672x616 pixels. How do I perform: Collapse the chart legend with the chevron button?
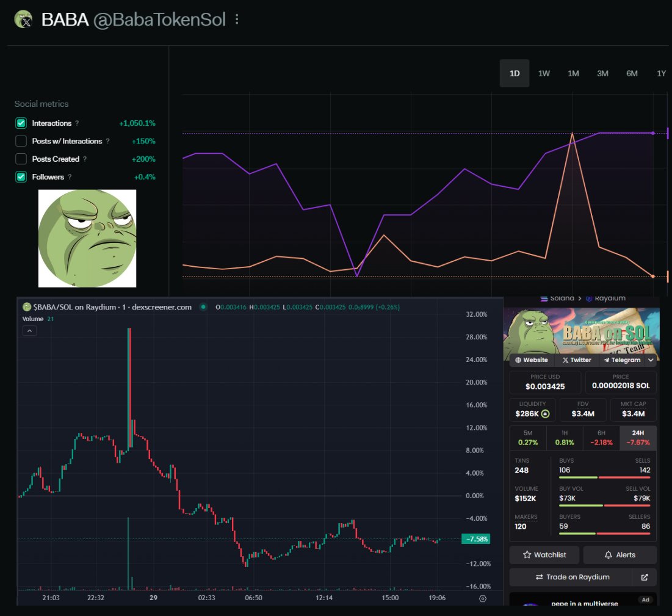29,331
